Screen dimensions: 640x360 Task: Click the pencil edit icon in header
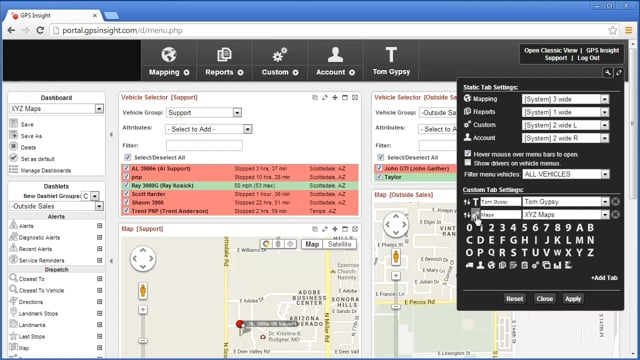coord(619,72)
